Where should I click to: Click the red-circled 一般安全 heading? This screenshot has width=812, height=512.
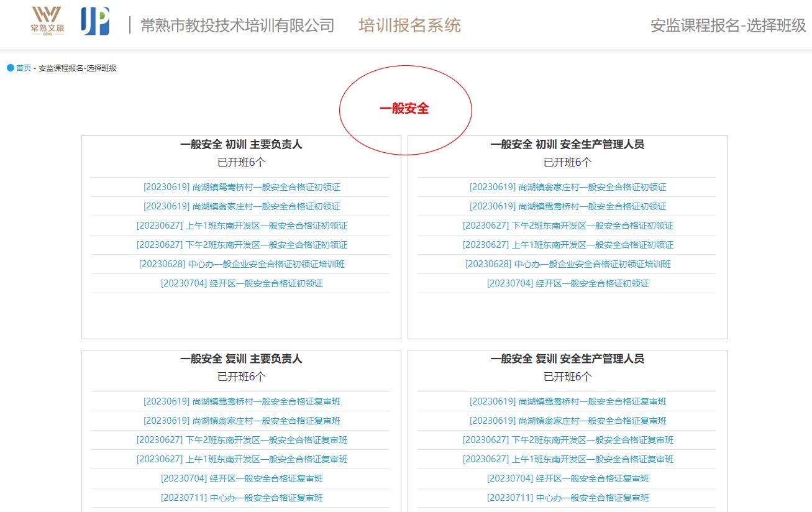coord(405,109)
